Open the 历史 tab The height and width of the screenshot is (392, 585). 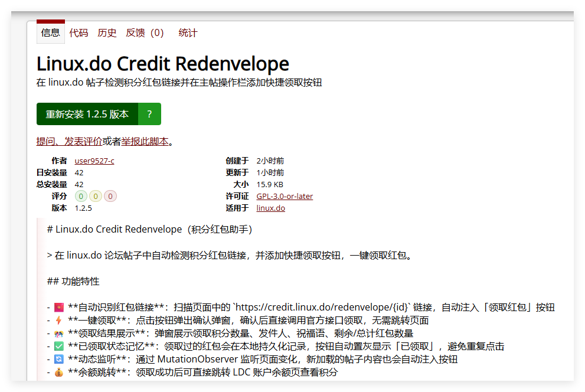(107, 33)
